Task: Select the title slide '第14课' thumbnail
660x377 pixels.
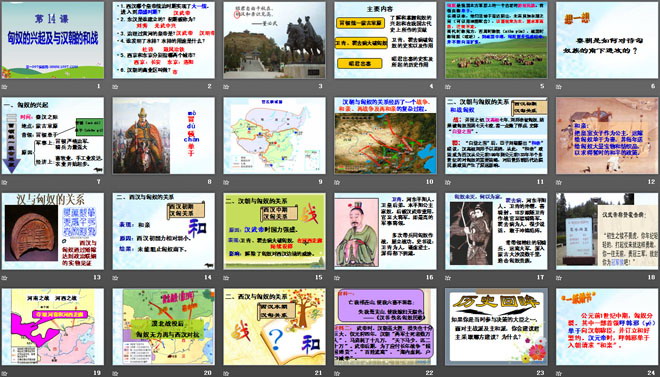Action: [53, 40]
